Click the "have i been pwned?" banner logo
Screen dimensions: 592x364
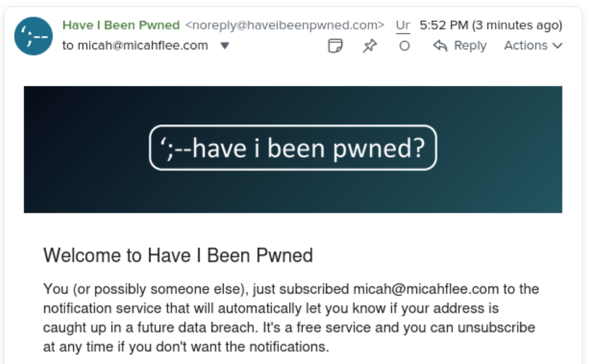293,148
